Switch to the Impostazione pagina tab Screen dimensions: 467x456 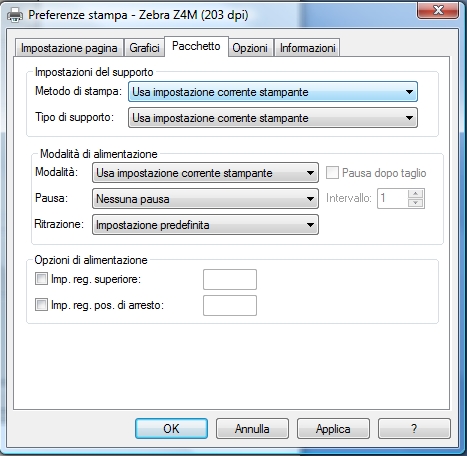(x=69, y=48)
